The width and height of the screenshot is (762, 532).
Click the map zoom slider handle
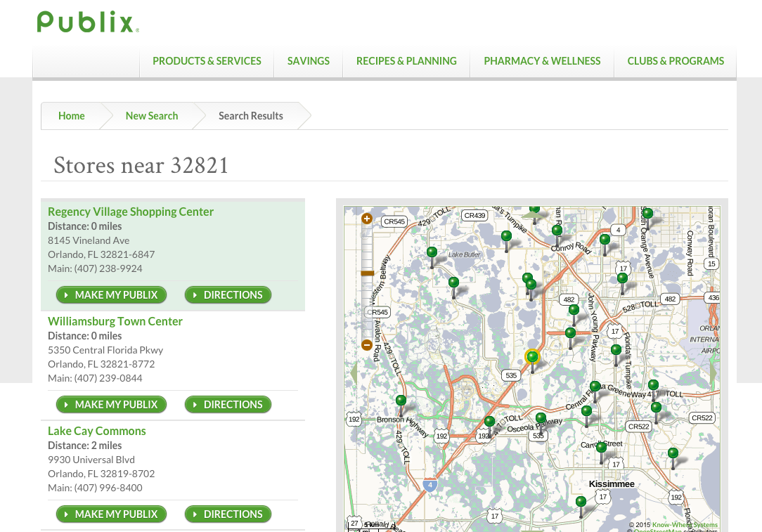click(x=367, y=273)
